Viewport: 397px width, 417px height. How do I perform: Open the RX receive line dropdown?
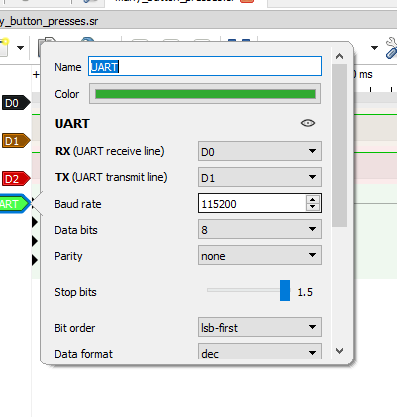pyautogui.click(x=260, y=151)
